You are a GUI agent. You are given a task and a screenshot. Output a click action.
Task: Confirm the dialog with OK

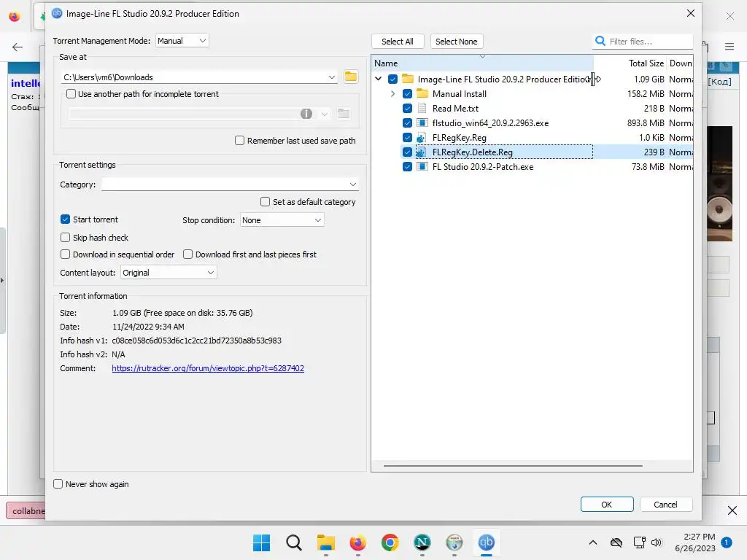click(606, 505)
